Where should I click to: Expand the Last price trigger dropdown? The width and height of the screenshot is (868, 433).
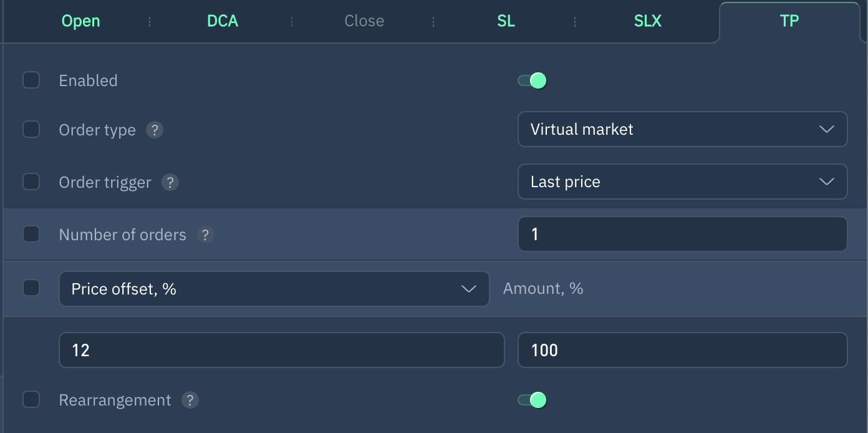(682, 182)
